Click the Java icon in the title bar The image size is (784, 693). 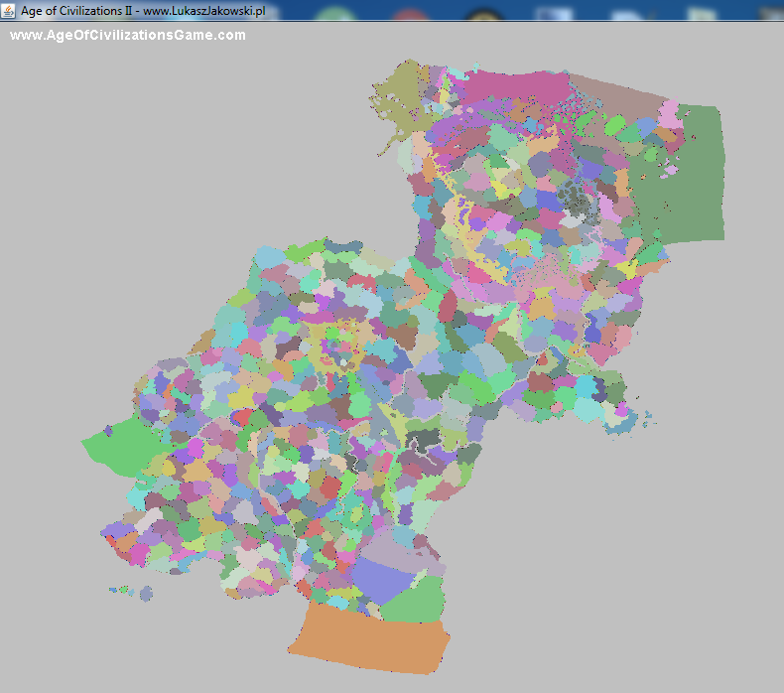[x=8, y=11]
